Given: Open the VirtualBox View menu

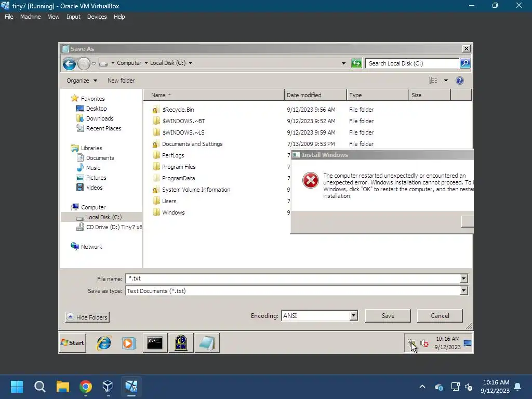Looking at the screenshot, I should pyautogui.click(x=54, y=17).
